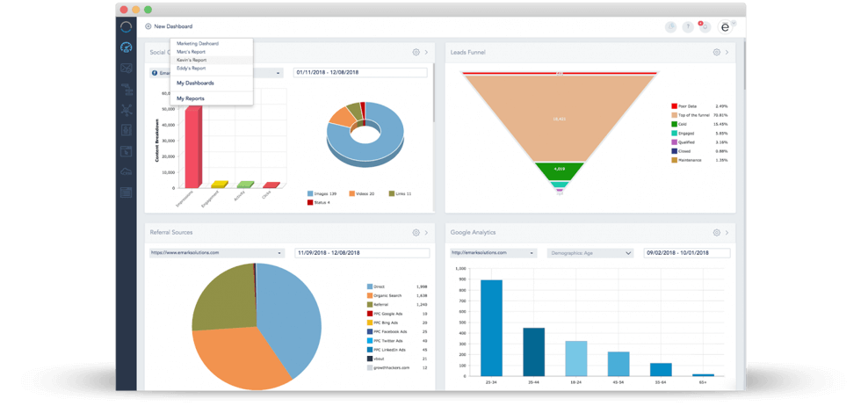Click the Images 139 legend entry
Screen dimensions: 868x406
tap(322, 194)
